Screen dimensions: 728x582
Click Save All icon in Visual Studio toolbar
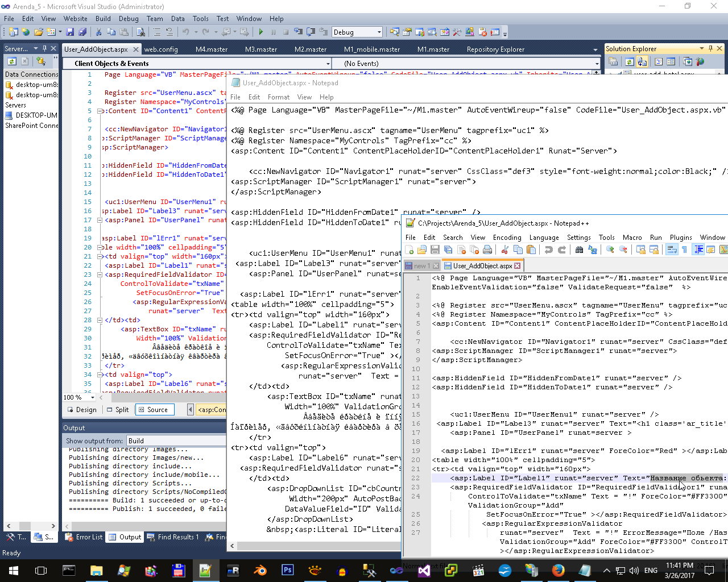point(82,32)
